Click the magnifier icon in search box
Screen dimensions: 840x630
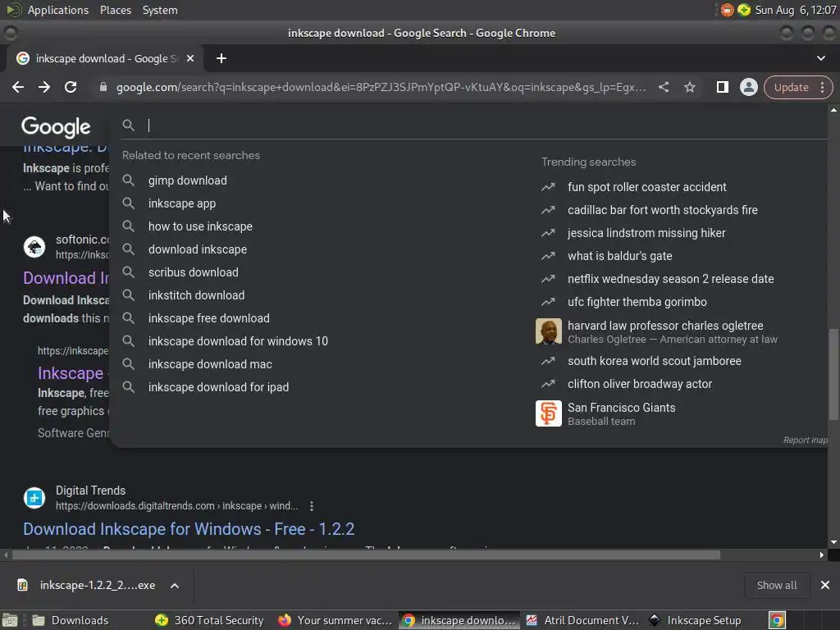click(x=128, y=126)
